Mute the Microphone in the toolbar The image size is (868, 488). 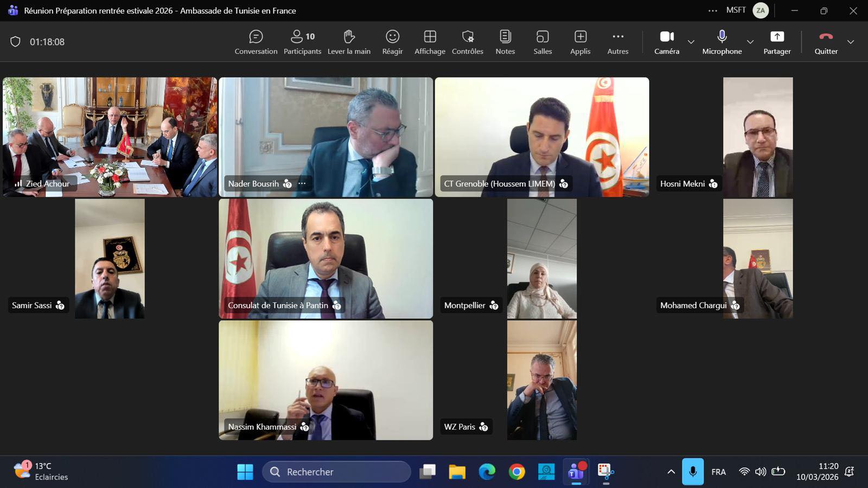click(722, 42)
